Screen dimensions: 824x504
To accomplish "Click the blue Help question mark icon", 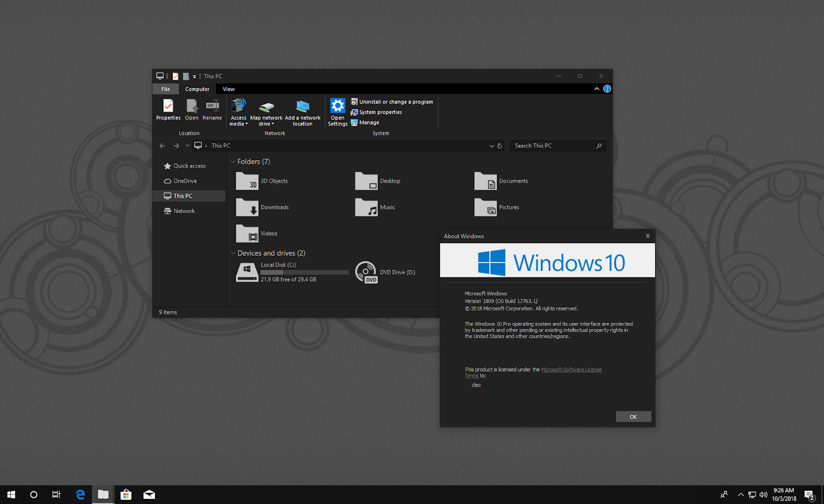I will pyautogui.click(x=607, y=89).
